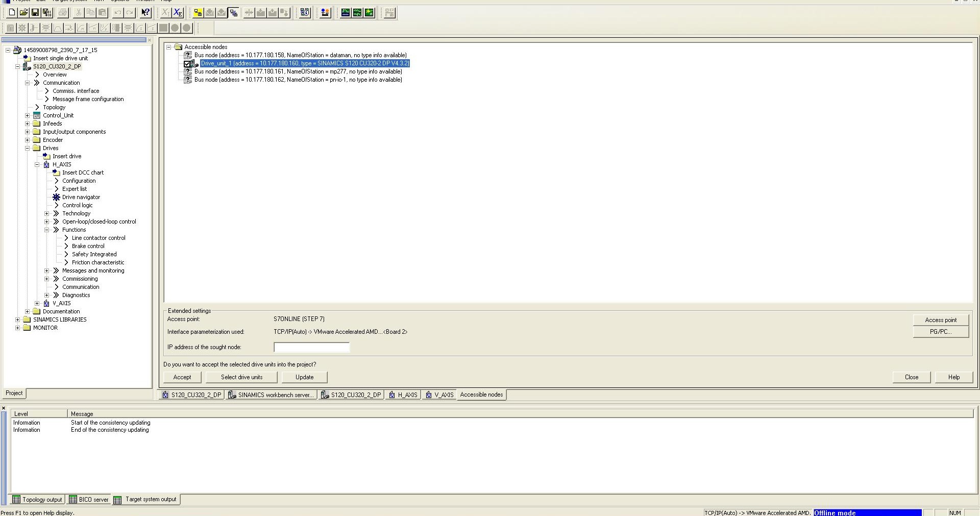
Task: Open the Topology output tab
Action: 37,500
